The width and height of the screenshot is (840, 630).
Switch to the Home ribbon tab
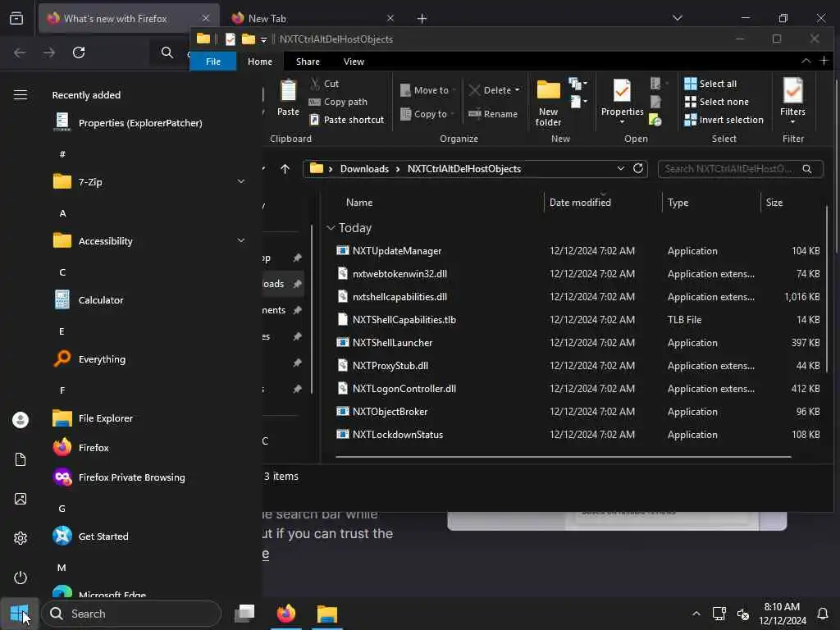(x=260, y=62)
